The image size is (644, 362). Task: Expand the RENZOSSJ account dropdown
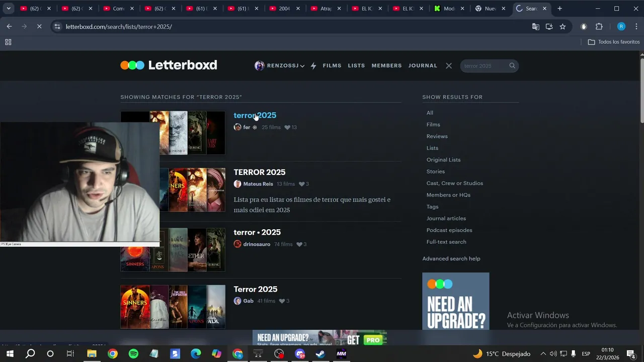click(302, 66)
